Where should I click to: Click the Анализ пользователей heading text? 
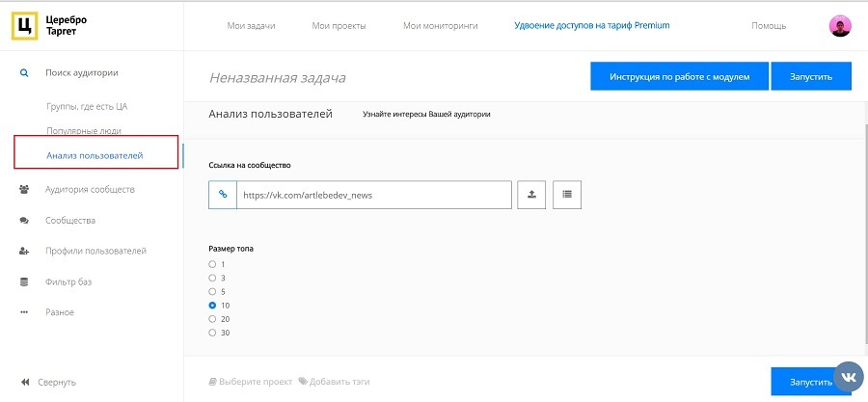(270, 114)
